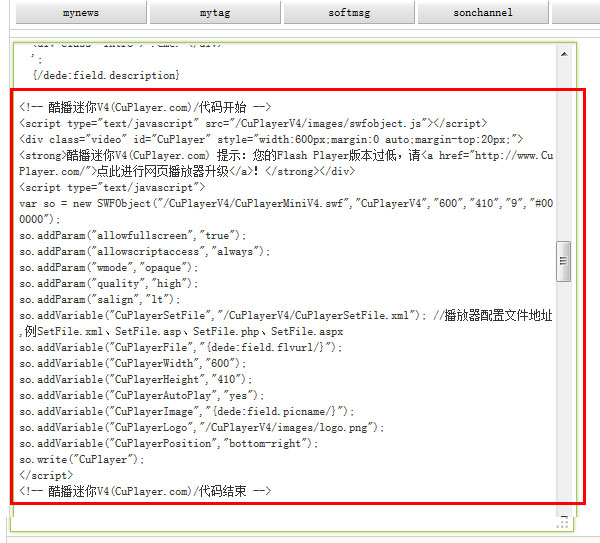Click the so.write("CuPlayer") line

coord(82,460)
